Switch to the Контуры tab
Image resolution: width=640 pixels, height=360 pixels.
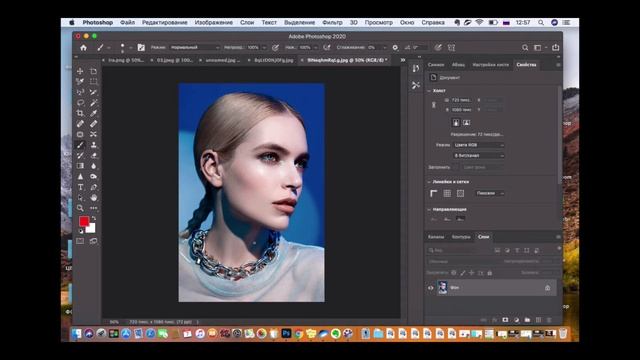click(x=461, y=237)
